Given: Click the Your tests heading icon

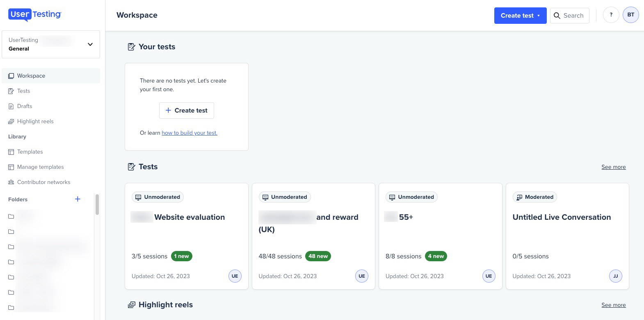Looking at the screenshot, I should (x=131, y=47).
